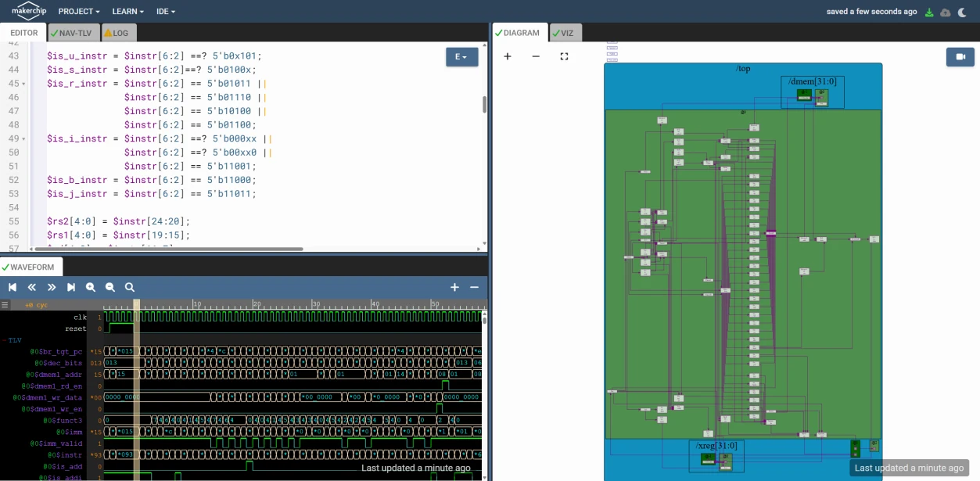Switch to the VIZ tab
This screenshot has height=481, width=980.
coord(566,33)
